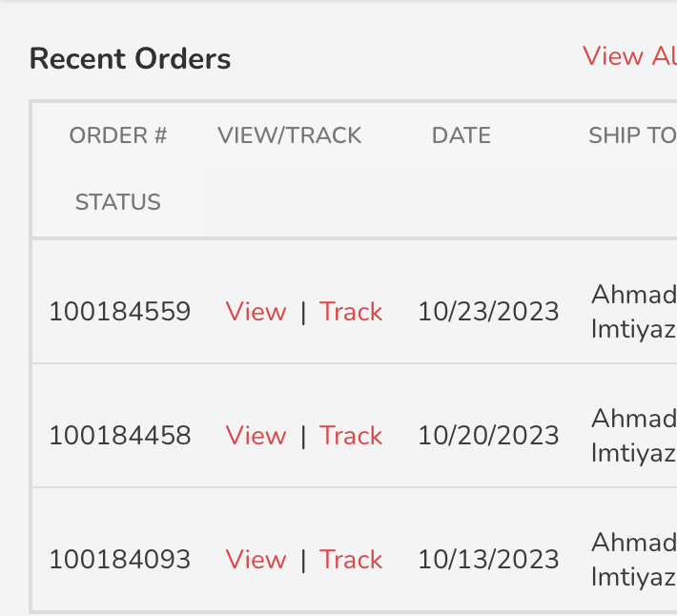Open the View All orders link

click(x=629, y=56)
